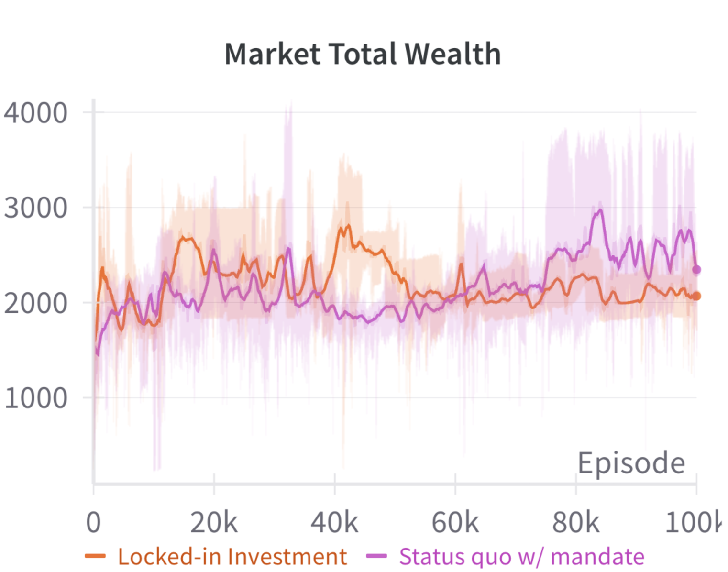Click the purple Status quo legend swatch

376,556
